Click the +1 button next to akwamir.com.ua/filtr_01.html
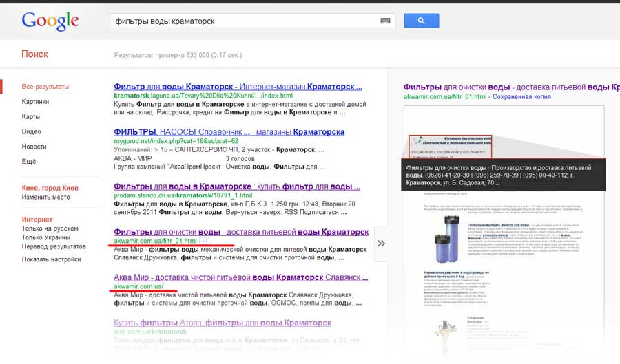The image size is (620, 364). [x=205, y=241]
